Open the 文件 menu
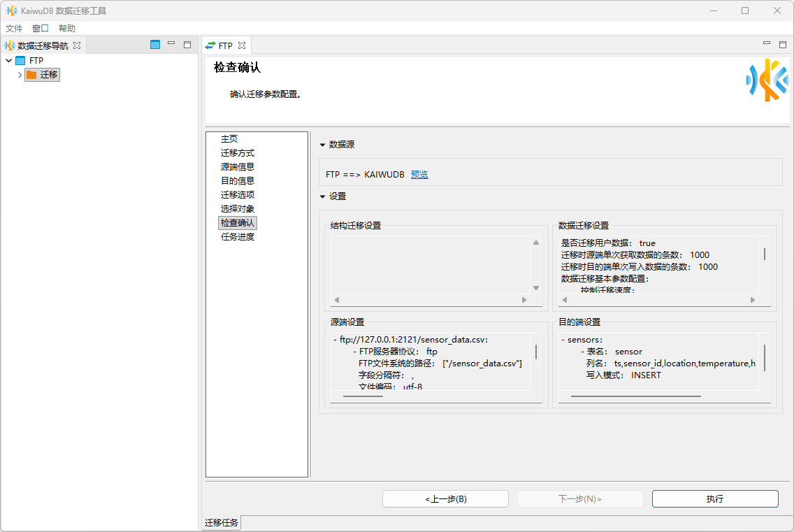 click(14, 29)
